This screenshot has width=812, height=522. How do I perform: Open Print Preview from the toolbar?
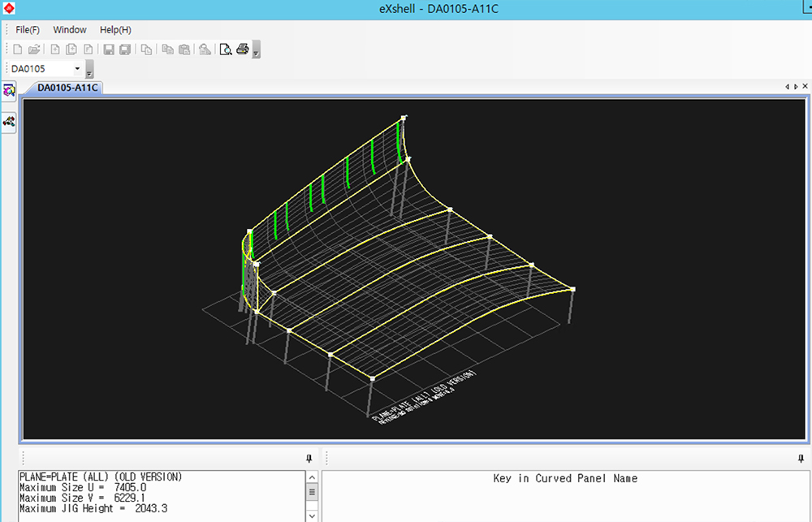226,50
